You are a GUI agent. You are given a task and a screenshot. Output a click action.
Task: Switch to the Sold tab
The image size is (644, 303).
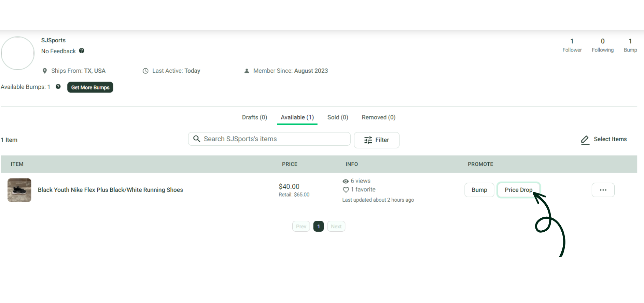coord(337,117)
